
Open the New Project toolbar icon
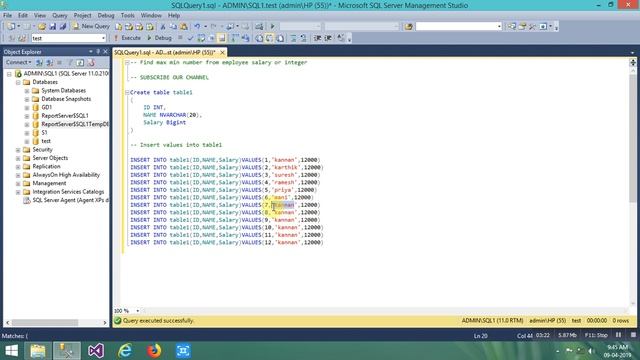[x=11, y=26]
